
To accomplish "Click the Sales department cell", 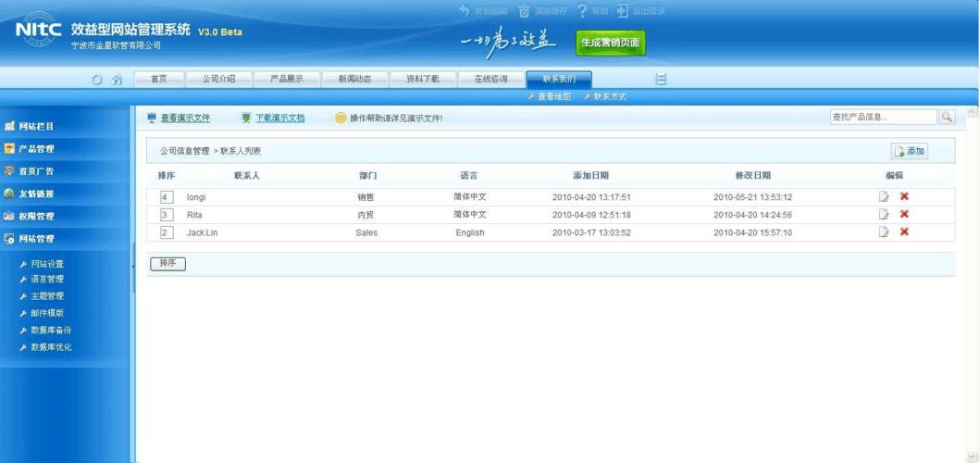I will click(366, 232).
